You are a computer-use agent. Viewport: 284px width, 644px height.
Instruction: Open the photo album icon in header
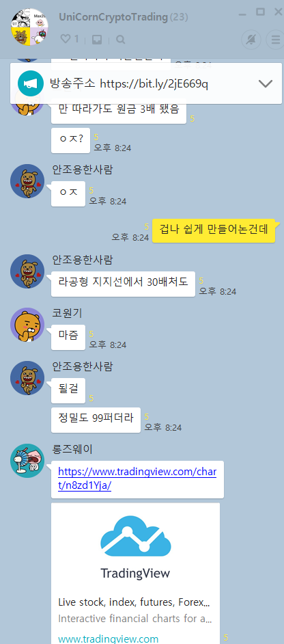coord(97,40)
